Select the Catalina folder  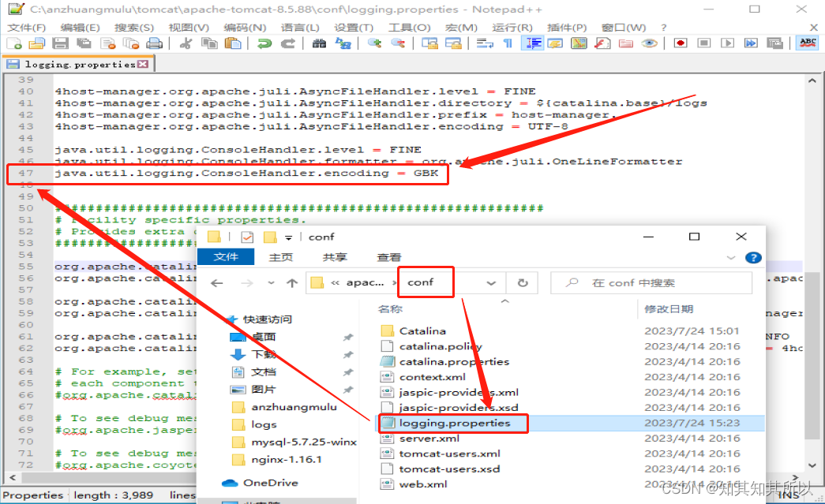point(422,331)
